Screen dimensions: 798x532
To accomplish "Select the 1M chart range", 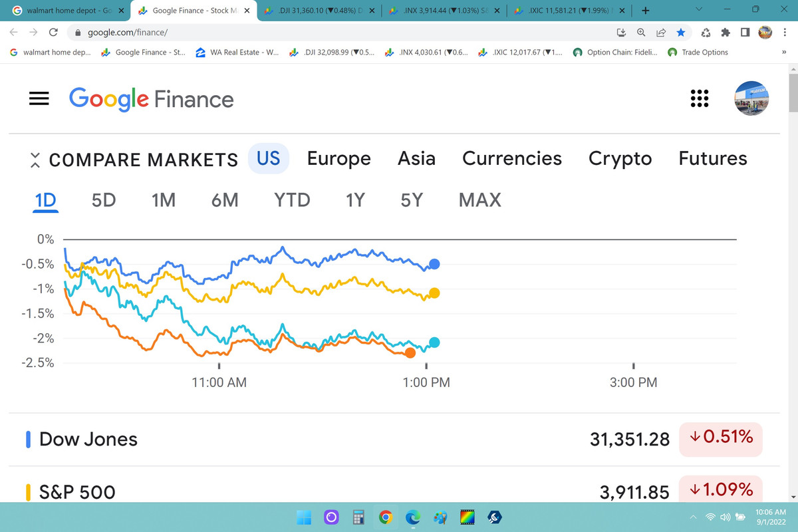I will 163,199.
